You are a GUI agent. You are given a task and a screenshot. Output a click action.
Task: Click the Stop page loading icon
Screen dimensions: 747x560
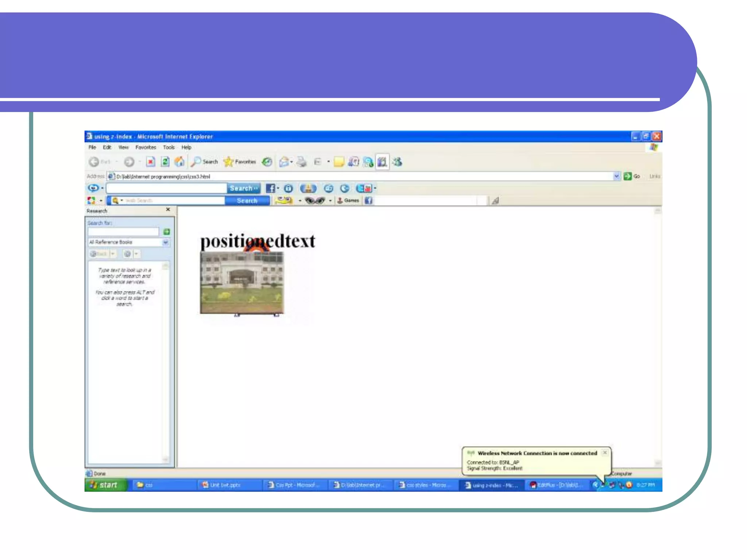tap(151, 162)
